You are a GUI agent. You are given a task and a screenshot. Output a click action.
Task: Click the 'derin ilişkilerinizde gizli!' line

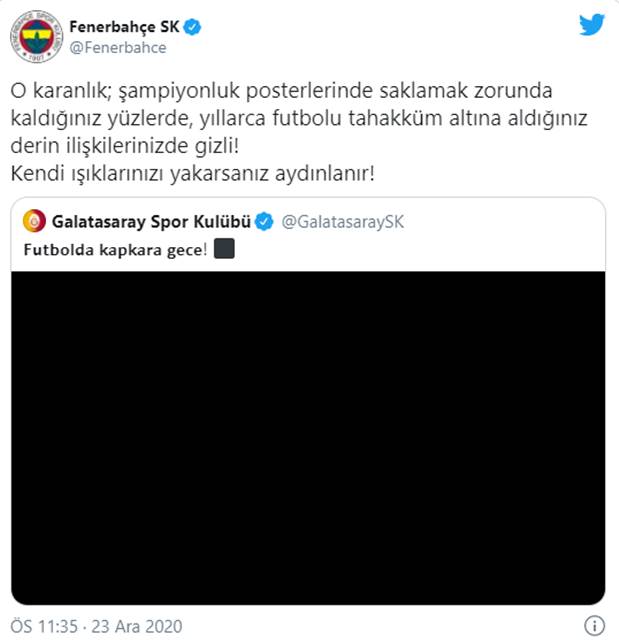coord(125,146)
